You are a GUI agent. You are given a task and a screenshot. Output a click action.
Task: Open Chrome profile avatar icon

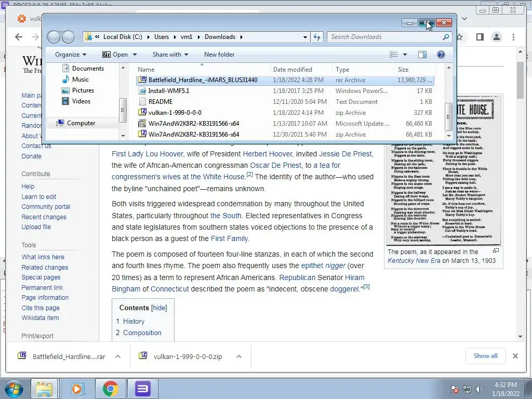pos(496,37)
